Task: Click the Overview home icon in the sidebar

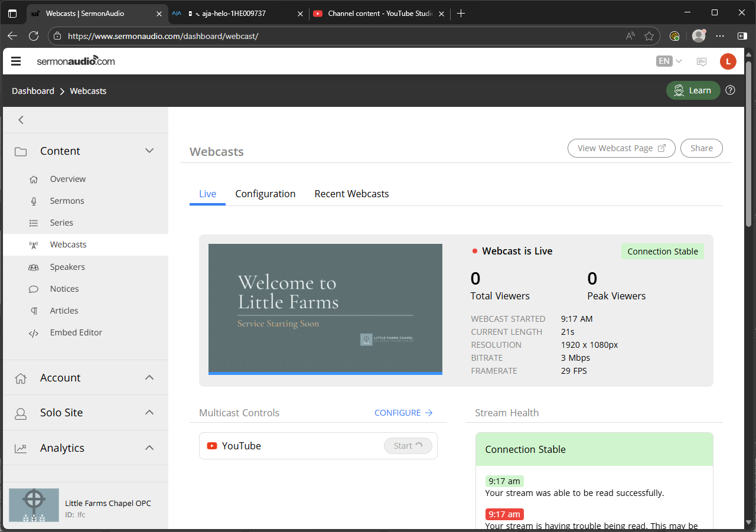Action: 34,179
